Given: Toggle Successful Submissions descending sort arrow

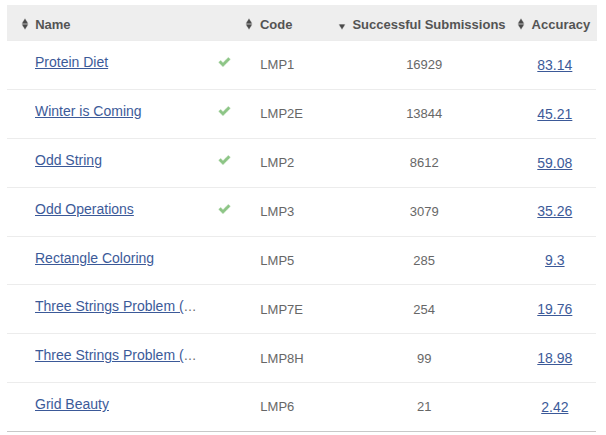Looking at the screenshot, I should tap(342, 26).
